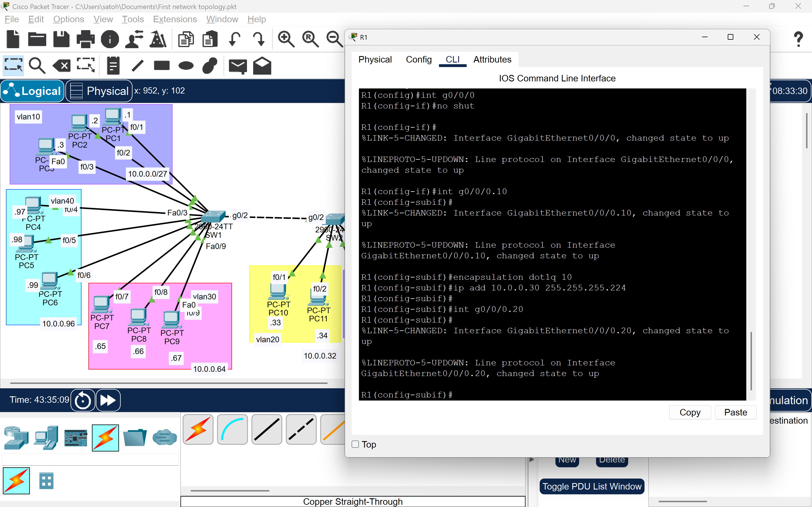Select the Inspect magnifier tool
This screenshot has height=507, width=812.
[x=37, y=65]
